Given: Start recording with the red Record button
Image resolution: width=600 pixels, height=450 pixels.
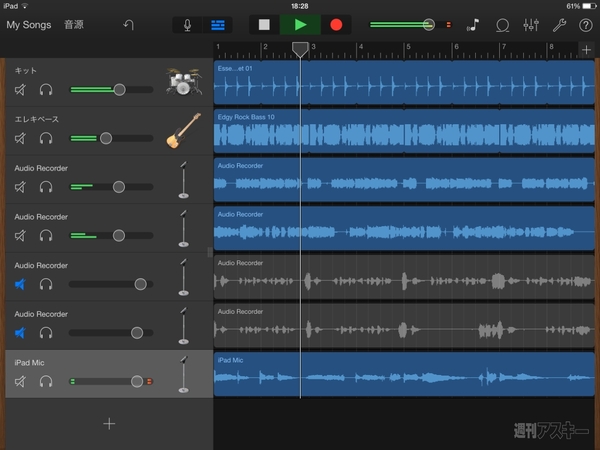Looking at the screenshot, I should 336,24.
